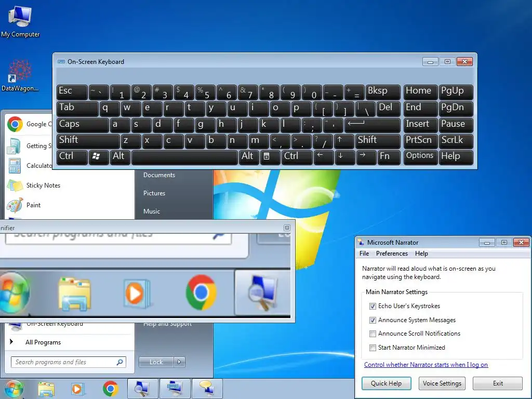Click the search magnifier icon in the Start menu
Viewport: 532px width, 399px height.
(120, 362)
